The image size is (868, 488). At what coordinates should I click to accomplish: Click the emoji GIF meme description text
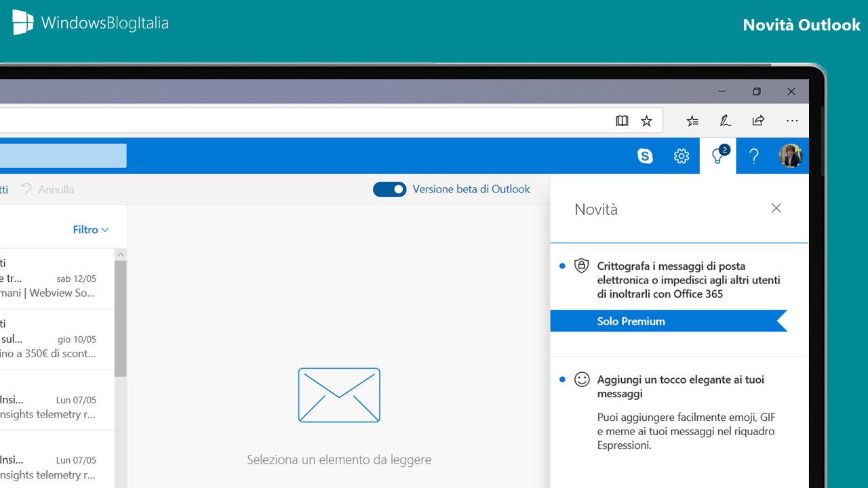(x=686, y=431)
